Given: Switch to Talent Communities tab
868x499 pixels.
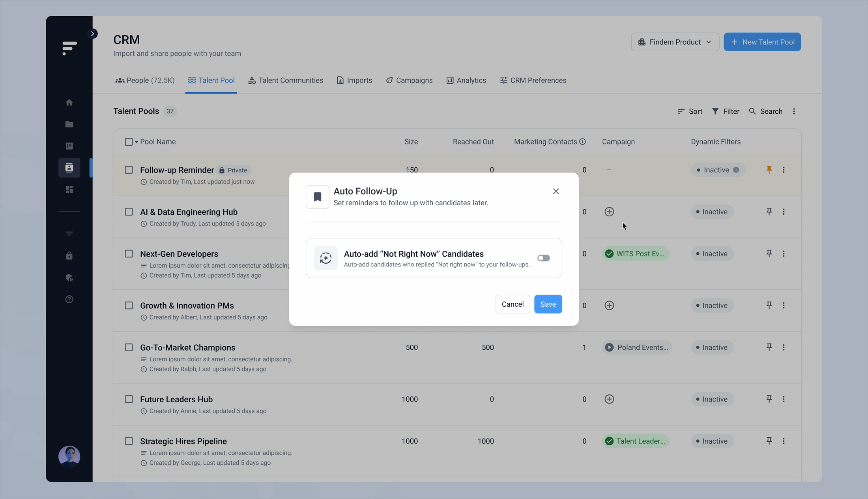Looking at the screenshot, I should [x=286, y=81].
